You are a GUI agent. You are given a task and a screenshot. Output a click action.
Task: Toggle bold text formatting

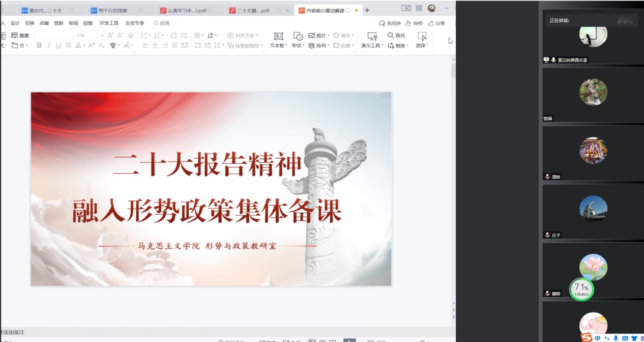39,45
